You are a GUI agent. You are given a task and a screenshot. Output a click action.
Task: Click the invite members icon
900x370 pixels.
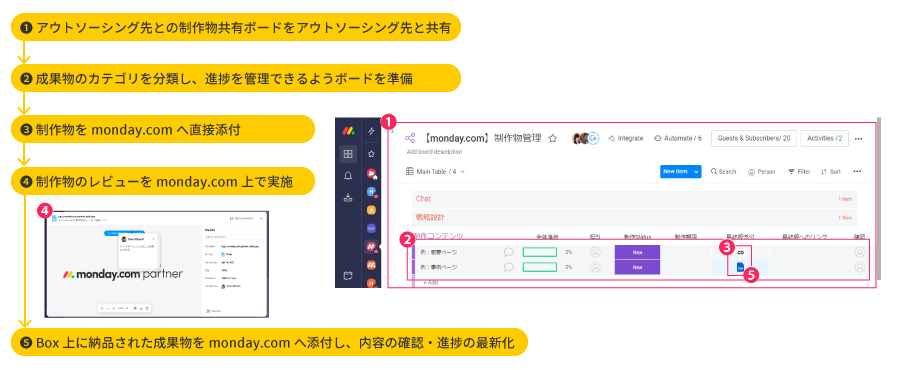593,138
